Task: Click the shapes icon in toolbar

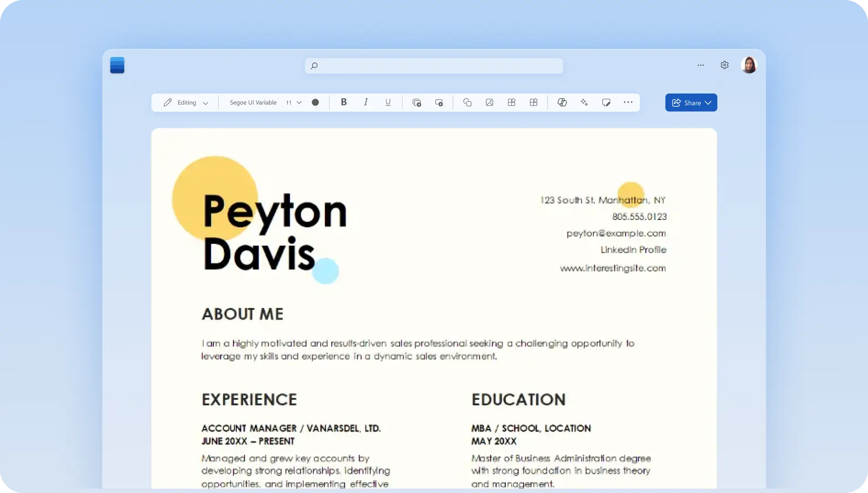Action: pos(467,102)
